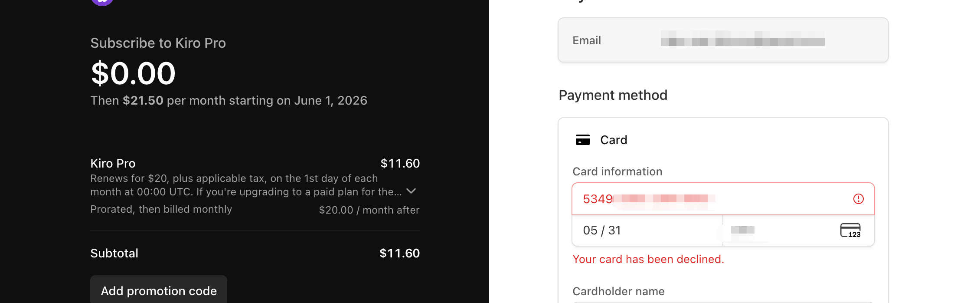Screen dimensions: 980x303
Task: Click the Cardholder name label
Action: pyautogui.click(x=618, y=291)
